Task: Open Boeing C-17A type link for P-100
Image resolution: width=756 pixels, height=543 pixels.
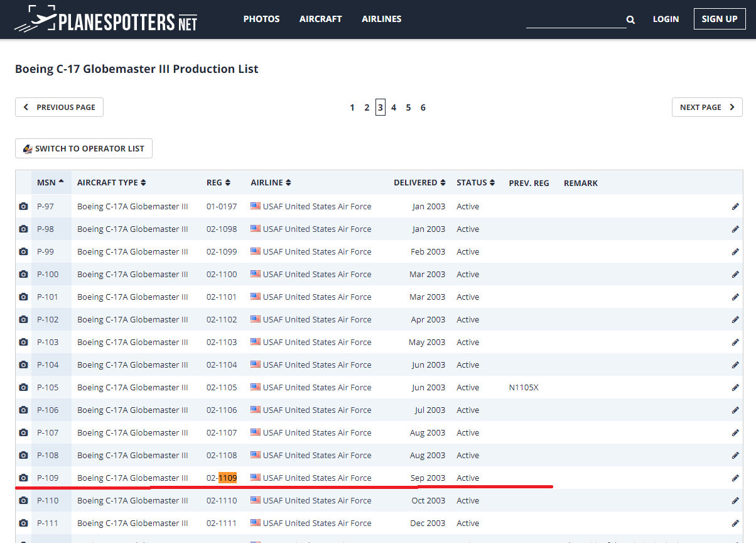Action: tap(132, 274)
